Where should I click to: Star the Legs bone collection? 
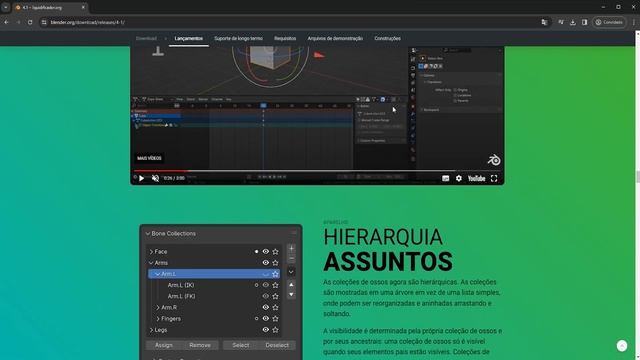(276, 330)
